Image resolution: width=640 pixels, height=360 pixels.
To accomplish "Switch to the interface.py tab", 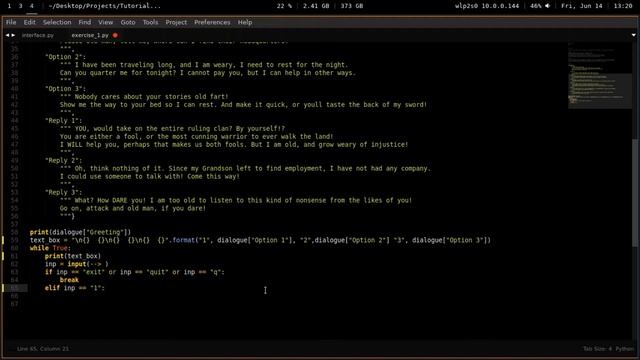I will point(38,35).
